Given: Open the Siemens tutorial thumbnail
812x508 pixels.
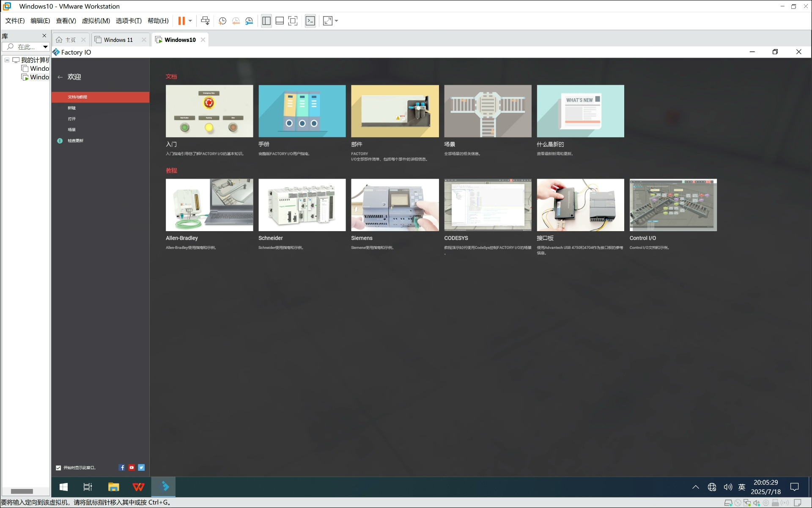Looking at the screenshot, I should click(395, 205).
